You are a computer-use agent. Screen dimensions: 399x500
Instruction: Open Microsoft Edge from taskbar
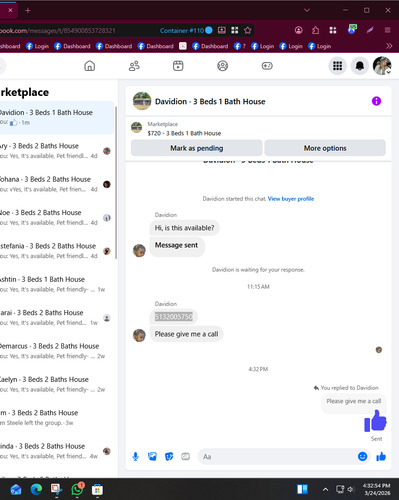[36, 489]
